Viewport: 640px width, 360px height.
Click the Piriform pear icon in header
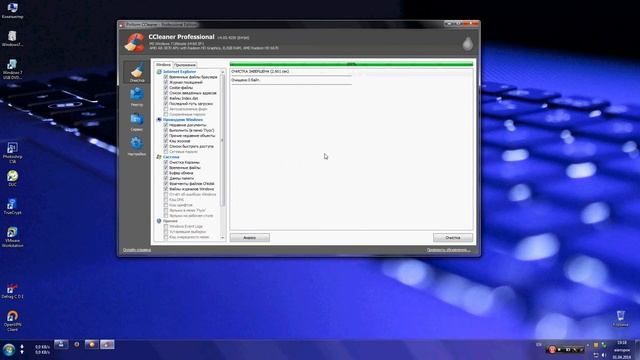click(467, 43)
